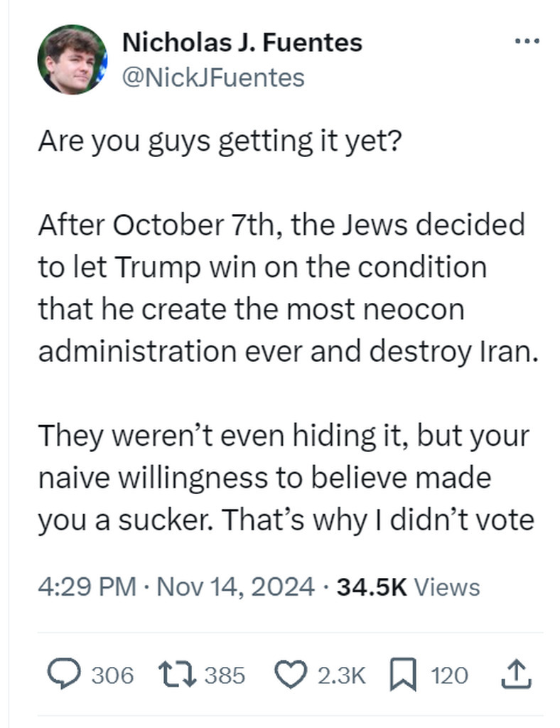Click the final paragraph of the tweet
560x728 pixels.
click(x=284, y=478)
